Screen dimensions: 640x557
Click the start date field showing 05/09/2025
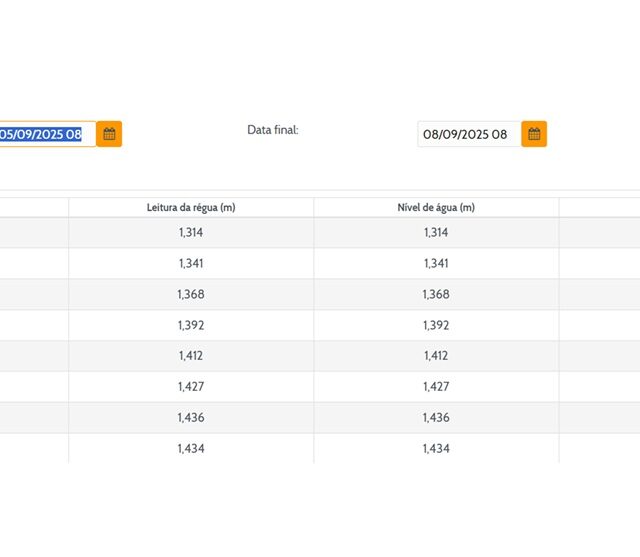(45, 134)
